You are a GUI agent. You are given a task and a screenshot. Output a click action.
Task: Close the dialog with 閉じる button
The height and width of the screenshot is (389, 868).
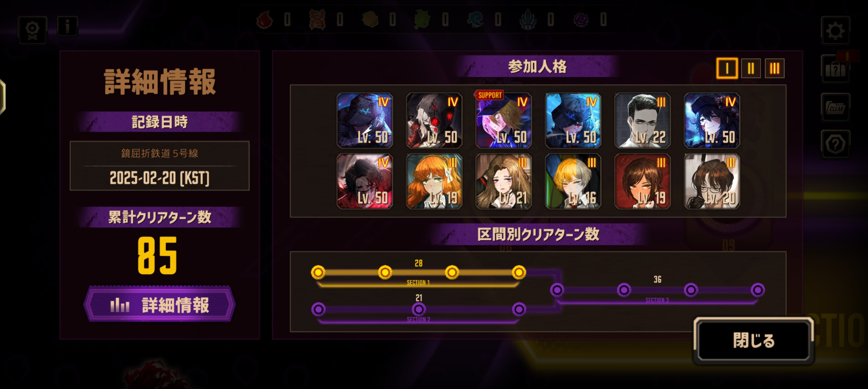753,340
